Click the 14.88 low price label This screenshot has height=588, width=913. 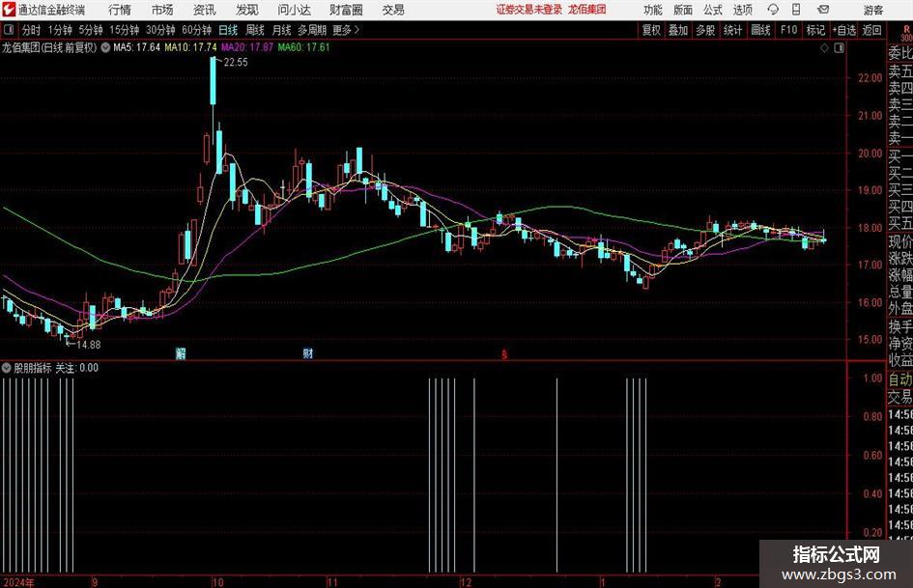(89, 345)
